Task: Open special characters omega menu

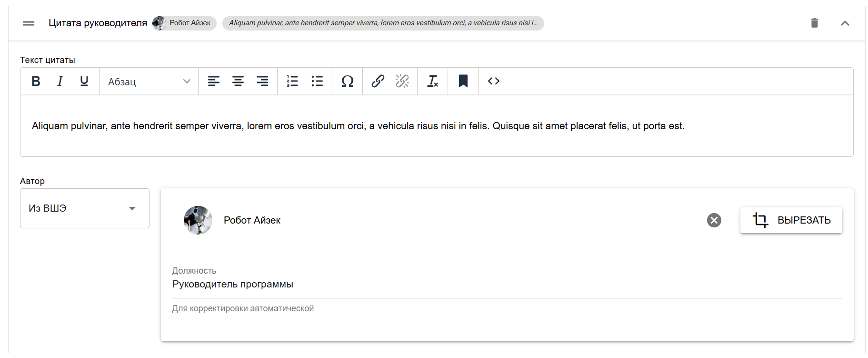Action: 348,82
